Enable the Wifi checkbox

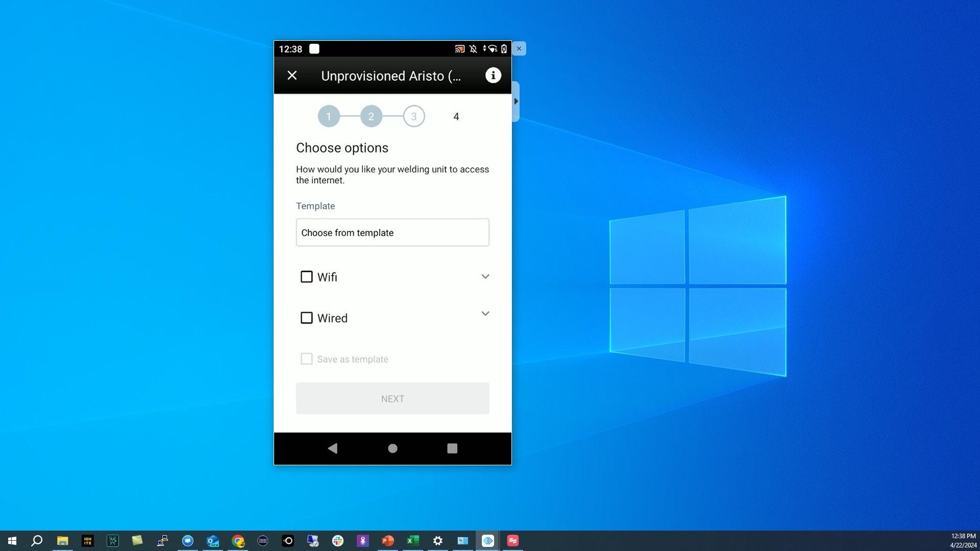tap(306, 277)
